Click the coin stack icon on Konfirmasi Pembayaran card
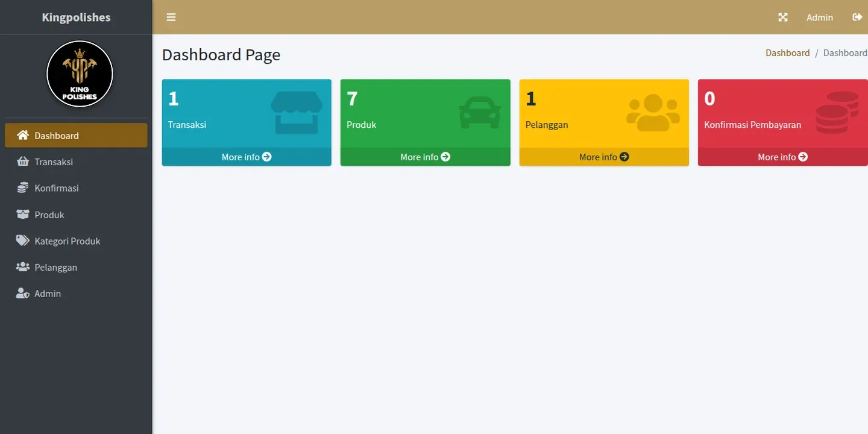Image resolution: width=868 pixels, height=434 pixels. pos(837,112)
